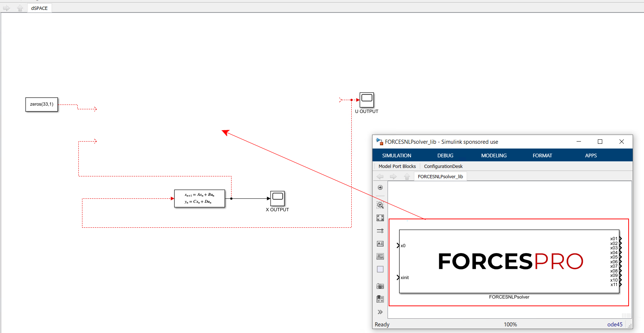Click the Hide/Show Explorer Bar icon

[x=380, y=187]
